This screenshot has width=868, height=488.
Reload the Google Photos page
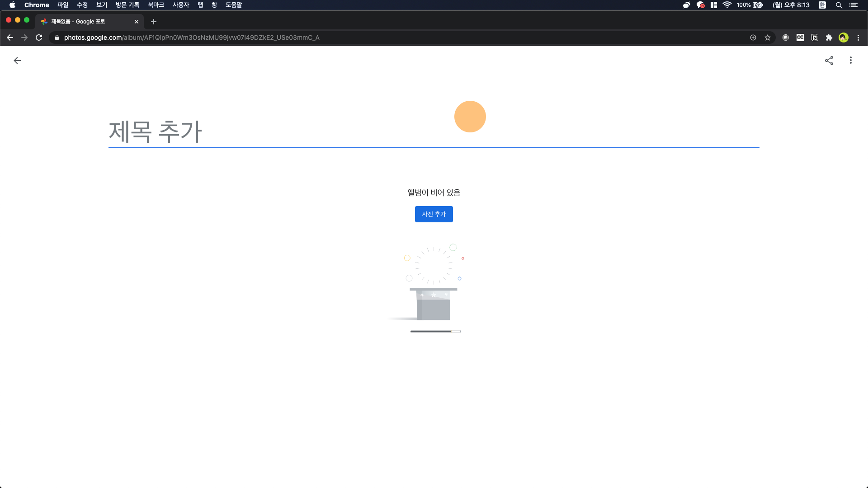tap(39, 38)
